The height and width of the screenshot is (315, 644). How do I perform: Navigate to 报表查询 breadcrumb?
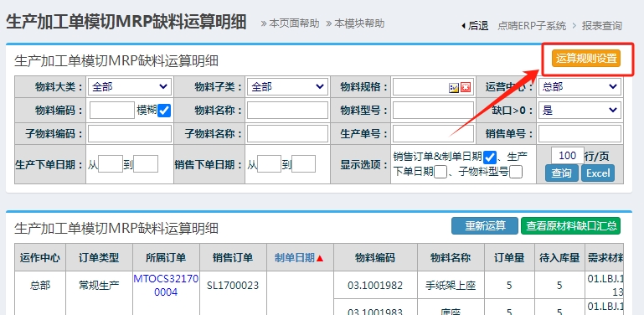tap(601, 26)
